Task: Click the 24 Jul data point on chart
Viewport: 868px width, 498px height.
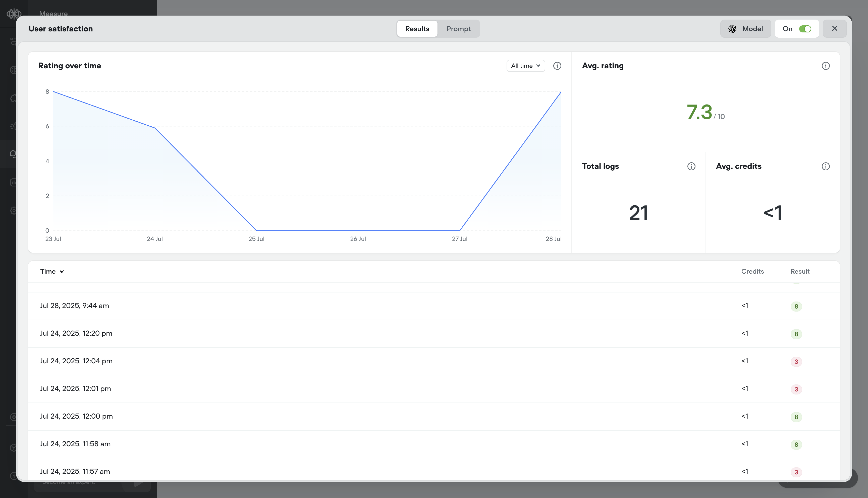Action: (155, 128)
